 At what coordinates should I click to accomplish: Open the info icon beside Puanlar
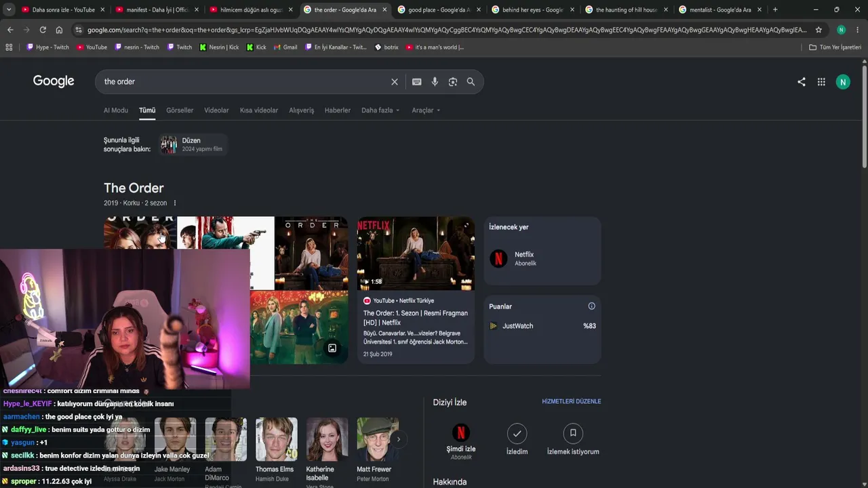click(x=591, y=306)
